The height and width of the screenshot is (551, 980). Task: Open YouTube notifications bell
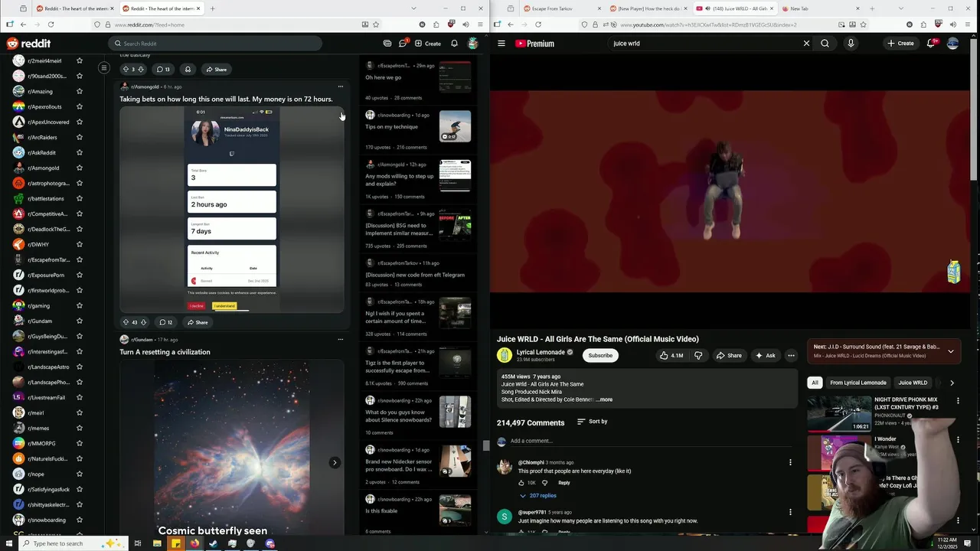tap(931, 44)
